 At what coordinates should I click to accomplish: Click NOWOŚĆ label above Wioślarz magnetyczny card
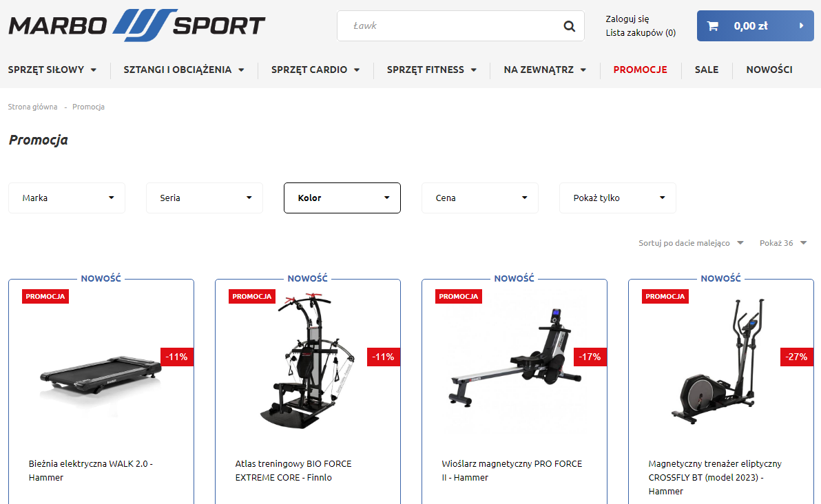(x=515, y=278)
